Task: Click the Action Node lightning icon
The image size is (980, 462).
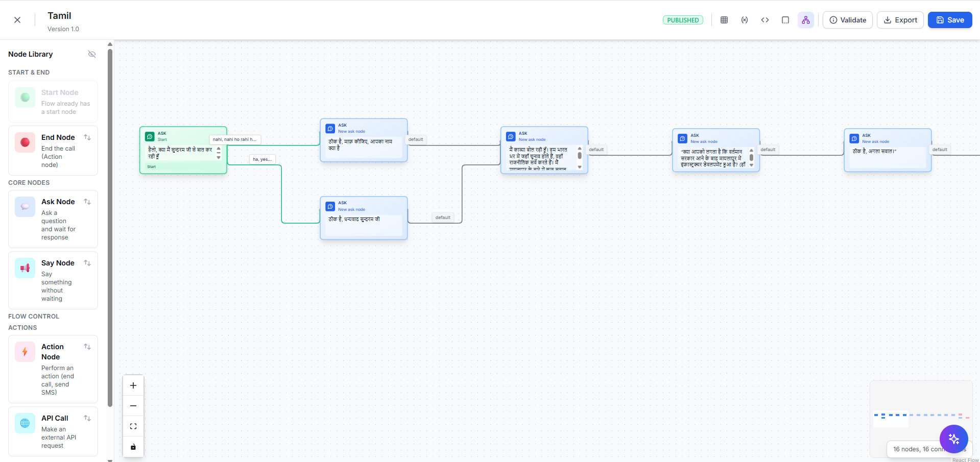Action: coord(25,352)
